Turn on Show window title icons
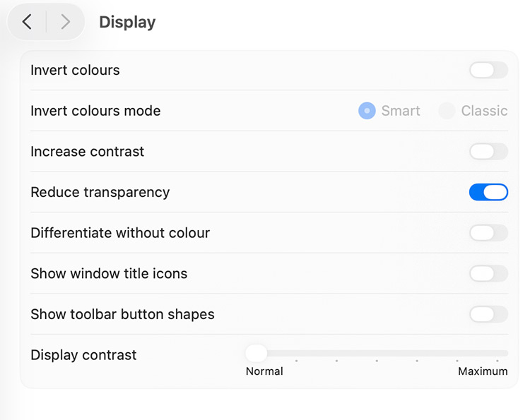 pos(488,273)
